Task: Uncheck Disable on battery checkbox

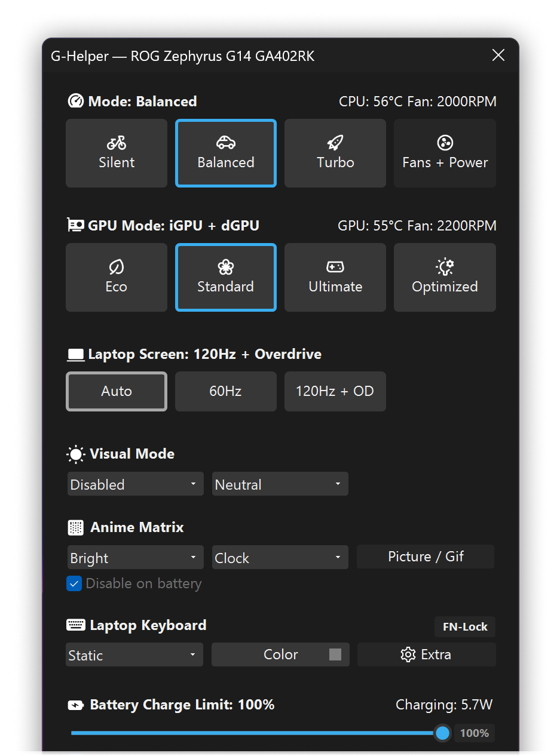Action: (74, 583)
